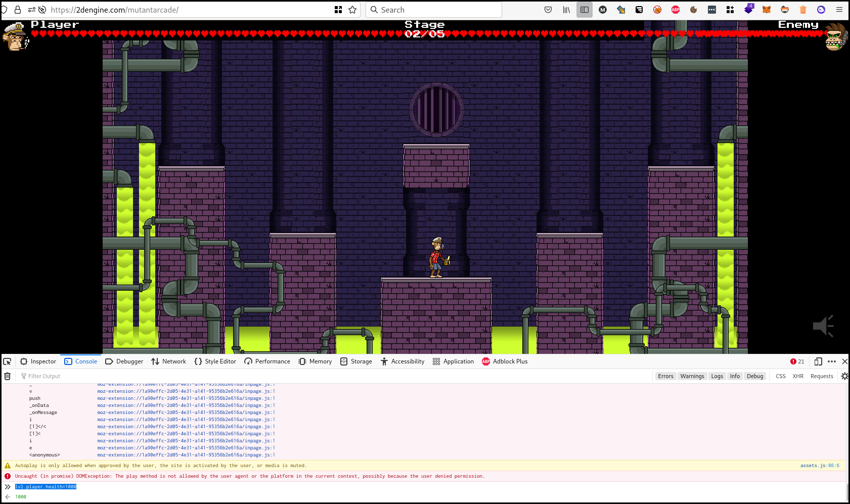Viewport: 850px width, 504px height.
Task: Switch to the Inspector tab
Action: pyautogui.click(x=38, y=361)
